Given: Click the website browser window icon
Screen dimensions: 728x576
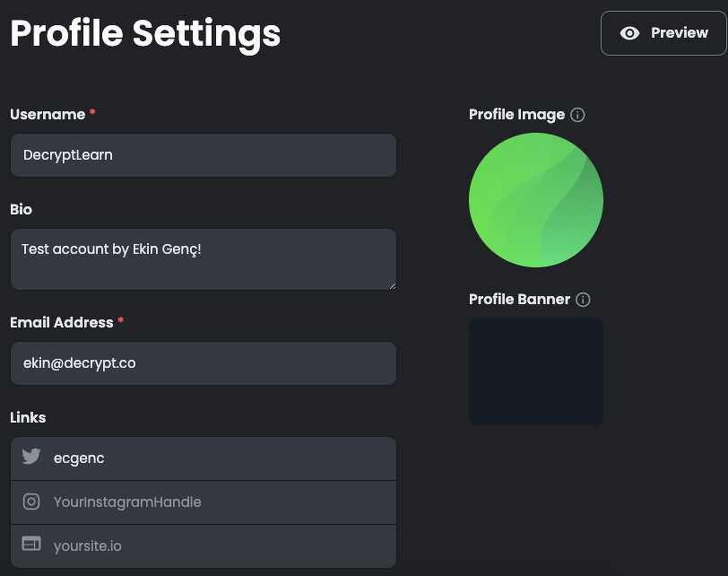Looking at the screenshot, I should point(31,544).
